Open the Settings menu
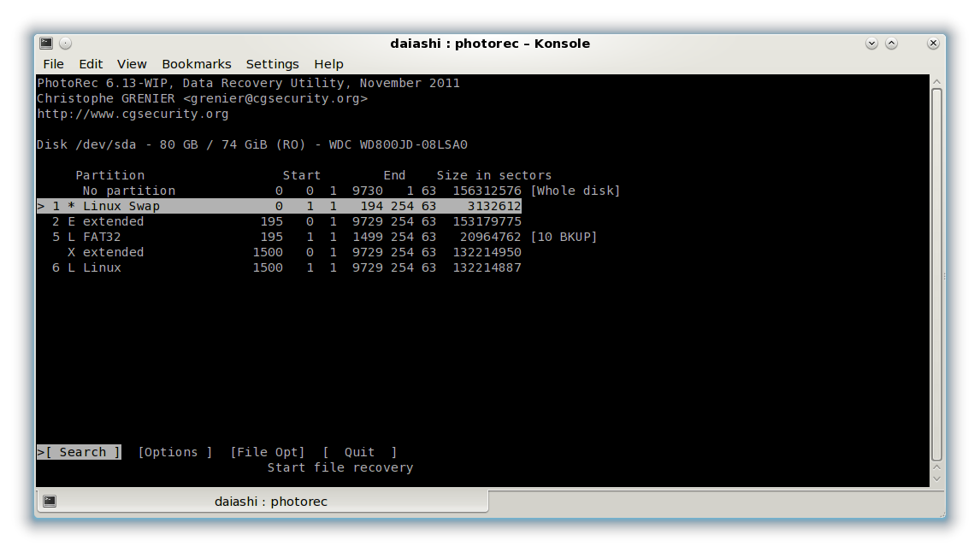 (272, 64)
